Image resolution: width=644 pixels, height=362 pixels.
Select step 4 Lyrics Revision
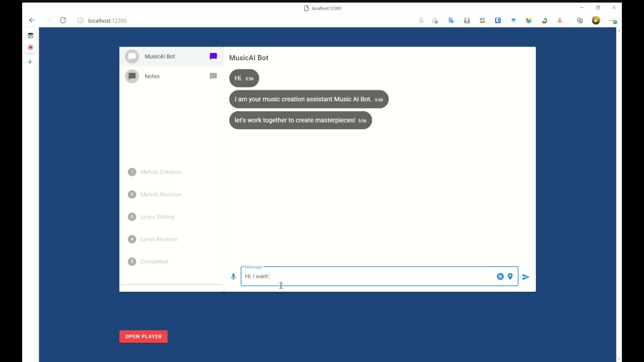(152, 239)
